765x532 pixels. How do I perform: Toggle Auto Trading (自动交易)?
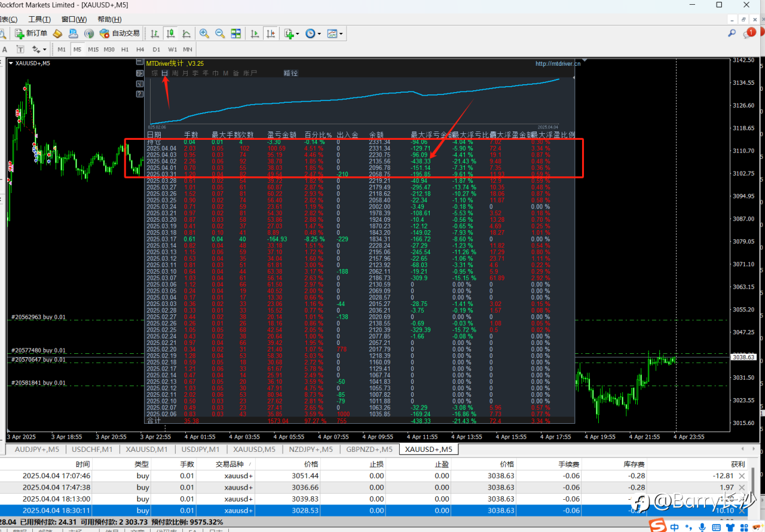[x=120, y=33]
